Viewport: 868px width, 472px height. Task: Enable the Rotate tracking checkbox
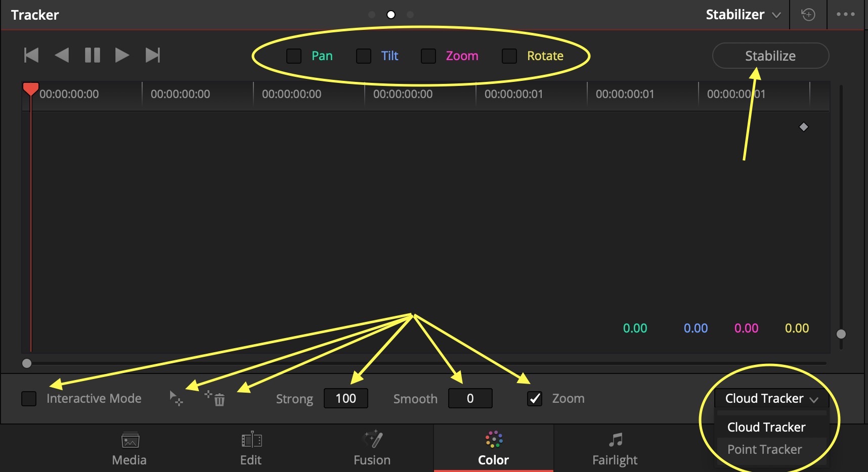509,56
